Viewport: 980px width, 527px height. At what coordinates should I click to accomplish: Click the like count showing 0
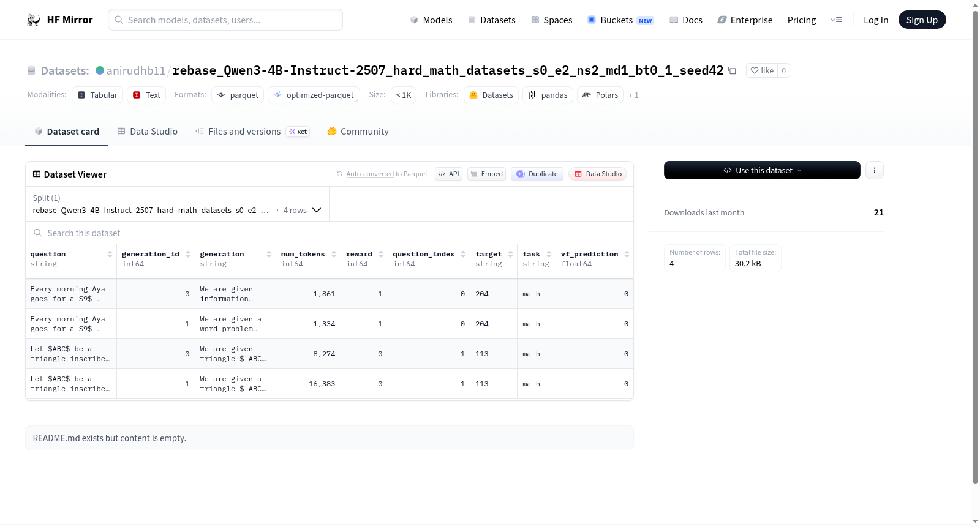coord(784,70)
